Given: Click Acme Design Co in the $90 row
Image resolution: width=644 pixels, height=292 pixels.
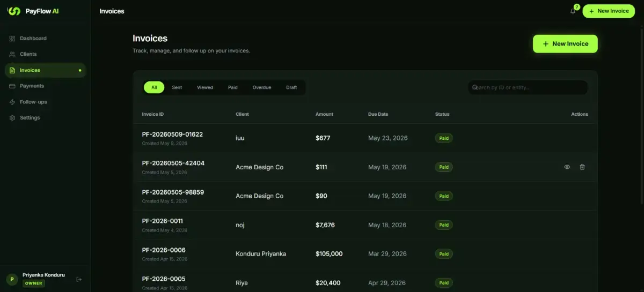Looking at the screenshot, I should coord(260,196).
